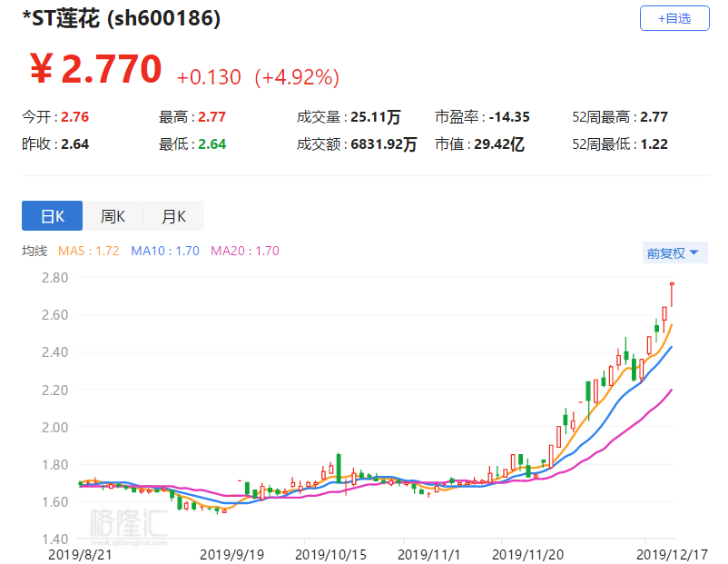This screenshot has height=564, width=728.
Task: Click the last candlestick near 2019/12/17
Action: point(672,294)
